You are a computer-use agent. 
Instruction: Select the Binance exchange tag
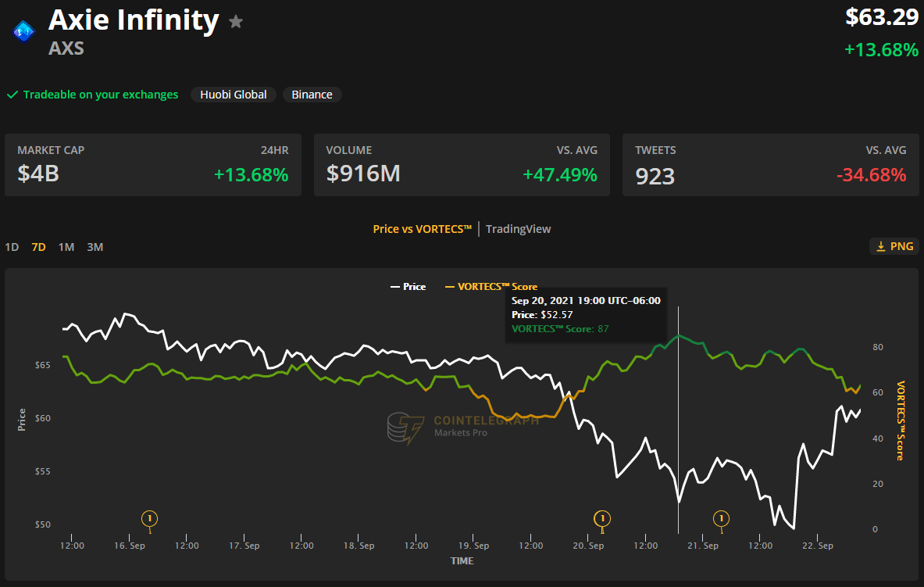pyautogui.click(x=312, y=95)
